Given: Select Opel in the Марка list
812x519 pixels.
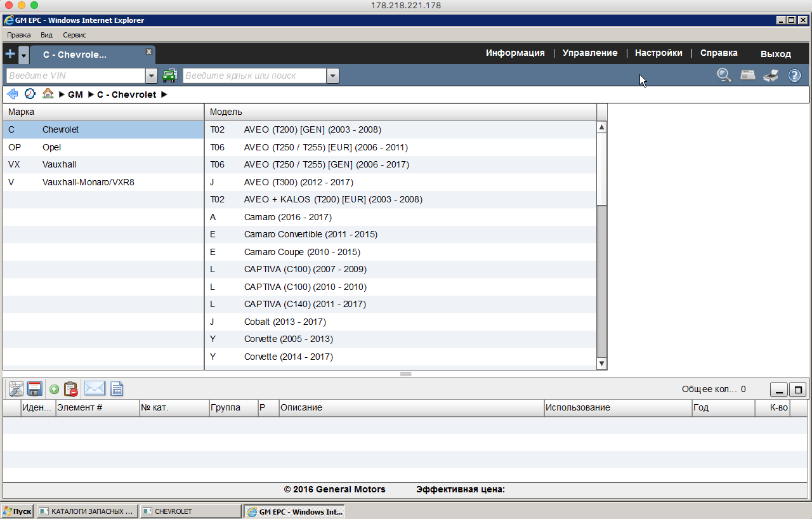Looking at the screenshot, I should click(x=53, y=147).
